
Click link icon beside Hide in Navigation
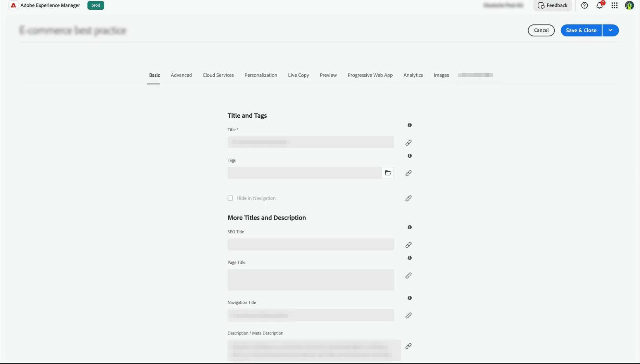409,198
